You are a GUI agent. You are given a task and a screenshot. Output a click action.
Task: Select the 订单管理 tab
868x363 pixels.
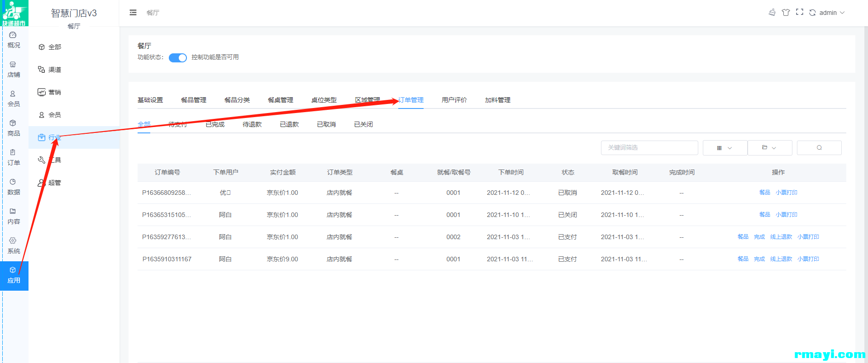(x=411, y=100)
